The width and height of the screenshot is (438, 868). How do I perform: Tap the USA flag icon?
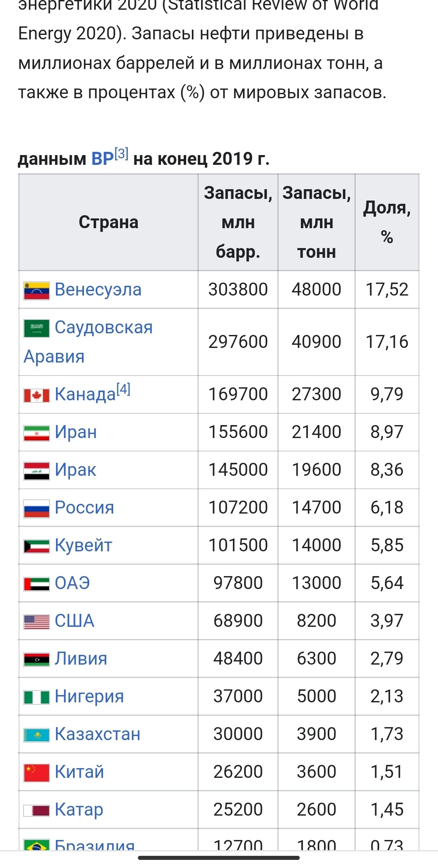pyautogui.click(x=36, y=622)
